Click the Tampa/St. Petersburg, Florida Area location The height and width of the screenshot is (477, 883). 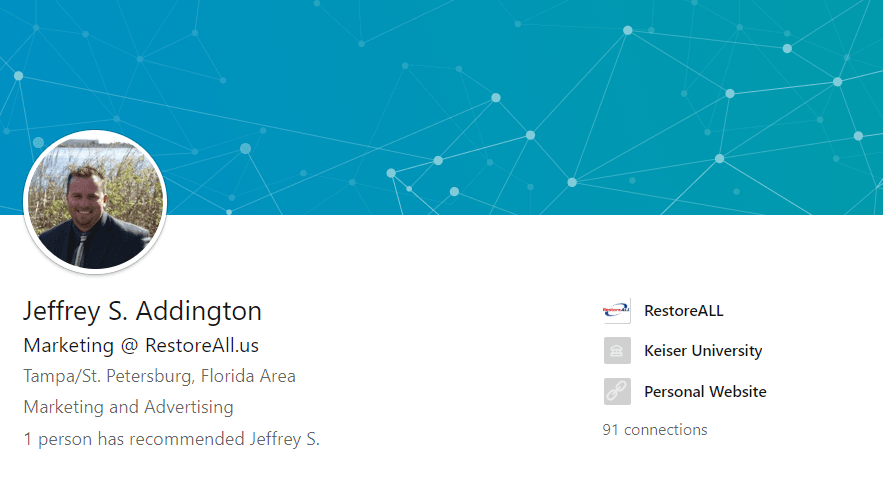(159, 376)
